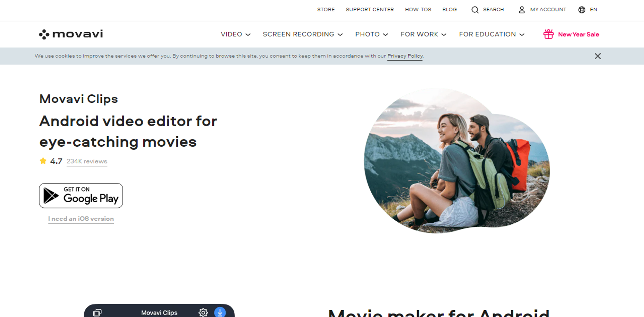
Task: Expand the Video menu chevron
Action: coord(248,34)
